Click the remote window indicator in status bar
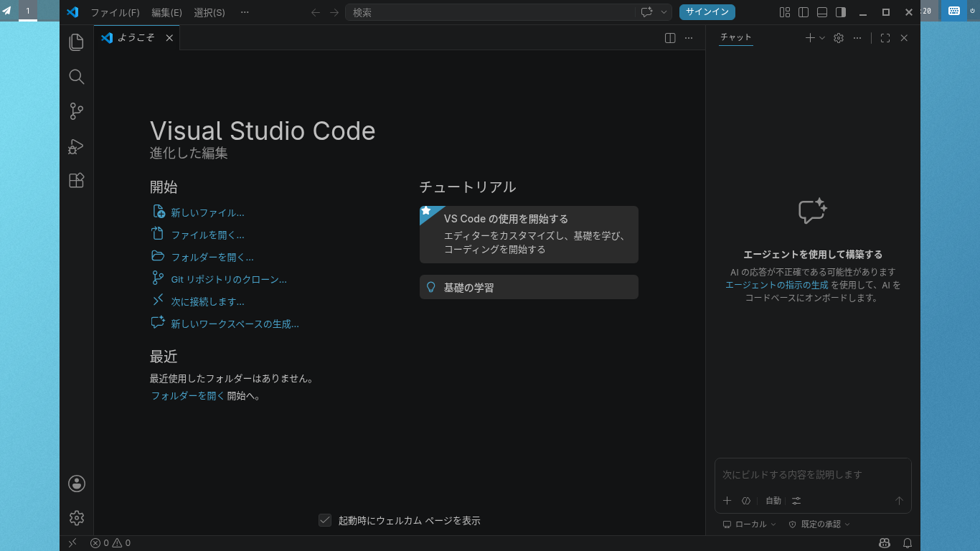Viewport: 980px width, 551px height. point(72,543)
